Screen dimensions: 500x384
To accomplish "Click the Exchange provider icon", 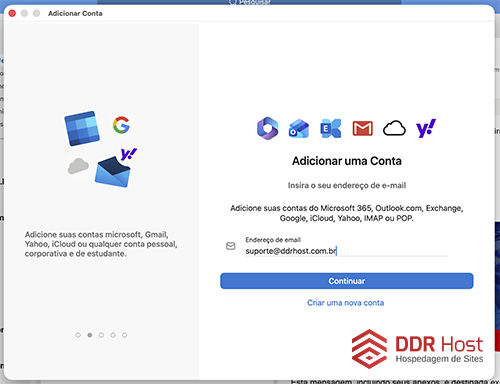I will [x=331, y=128].
